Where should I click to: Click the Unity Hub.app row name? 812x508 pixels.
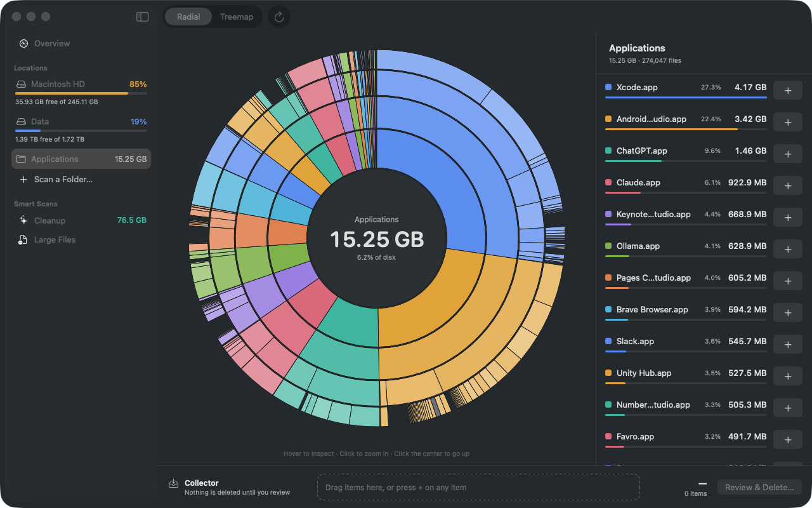click(644, 373)
